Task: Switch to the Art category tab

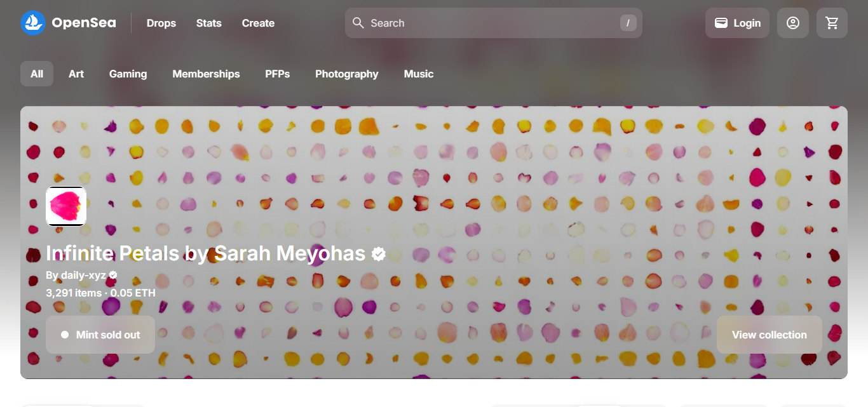Action: pyautogui.click(x=76, y=74)
